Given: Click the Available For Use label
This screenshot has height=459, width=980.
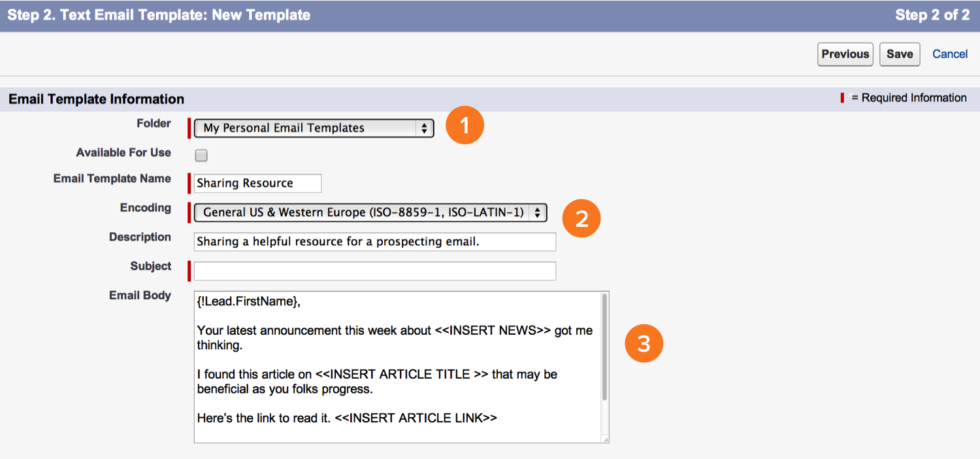Looking at the screenshot, I should (123, 152).
